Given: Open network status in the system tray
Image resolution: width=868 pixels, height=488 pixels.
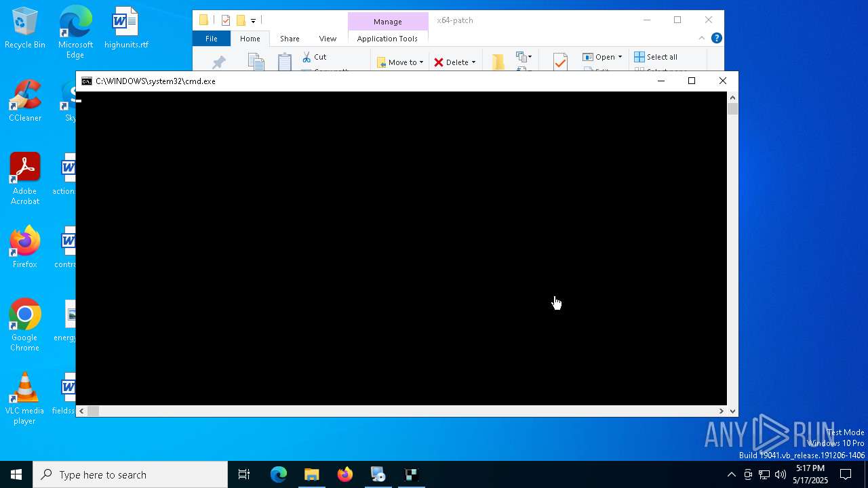Looking at the screenshot, I should [764, 474].
